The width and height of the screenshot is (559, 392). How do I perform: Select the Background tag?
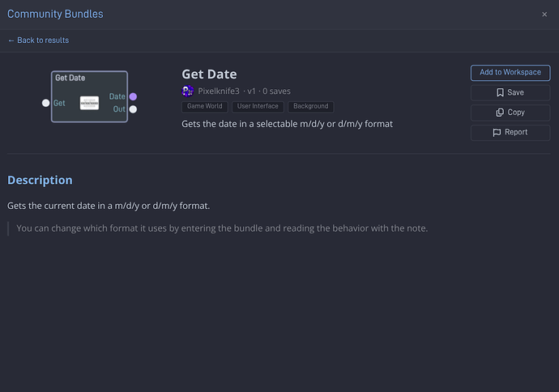(311, 106)
